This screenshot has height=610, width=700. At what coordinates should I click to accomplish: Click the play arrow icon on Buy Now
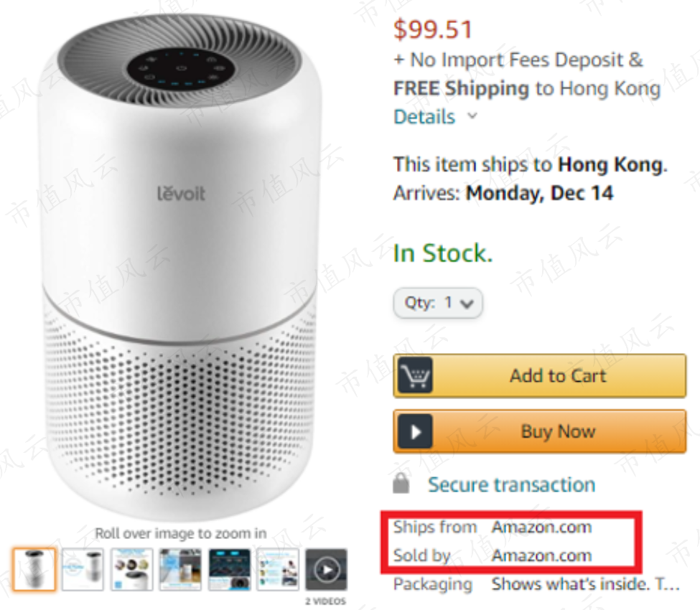coord(414,432)
